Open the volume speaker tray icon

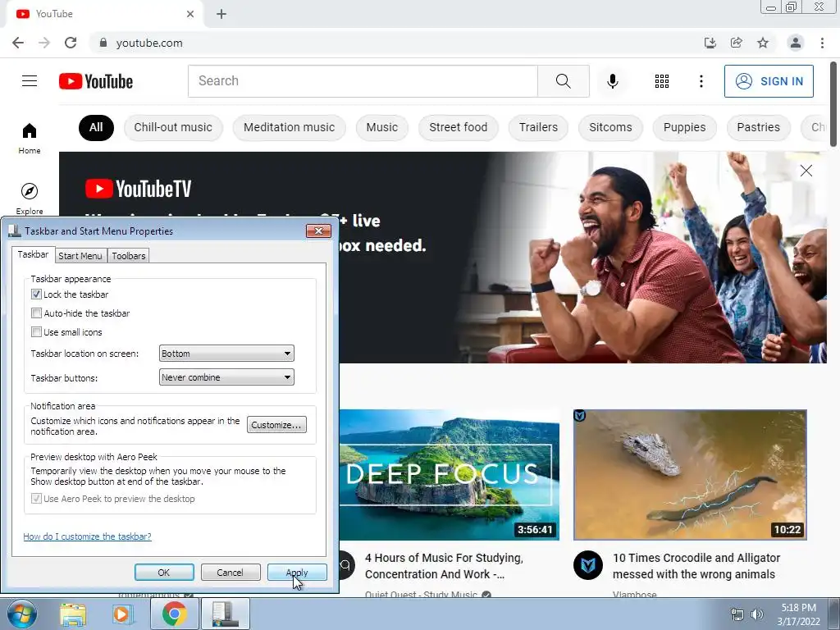[757, 614]
